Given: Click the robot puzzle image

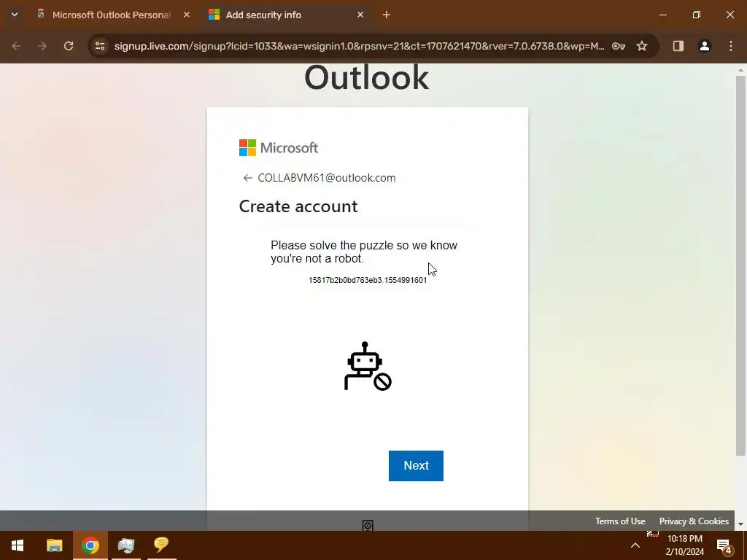Looking at the screenshot, I should [368, 366].
